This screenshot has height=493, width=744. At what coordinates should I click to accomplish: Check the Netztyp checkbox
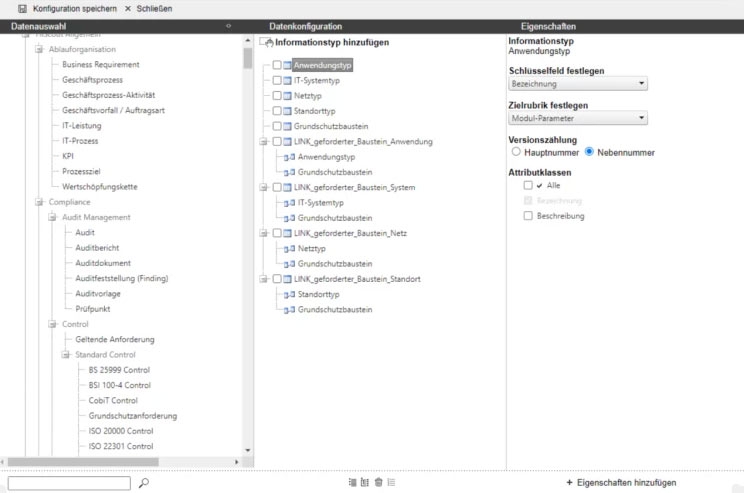coord(276,96)
